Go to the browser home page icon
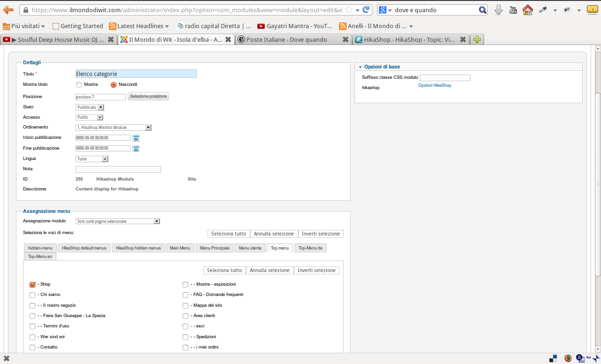Image resolution: width=601 pixels, height=364 pixels. [x=528, y=10]
